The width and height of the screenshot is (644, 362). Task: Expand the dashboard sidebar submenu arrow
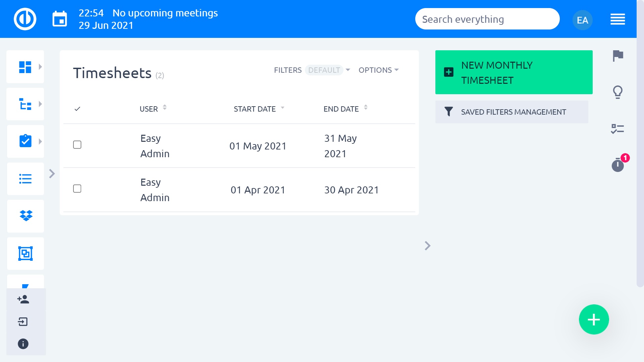tap(40, 67)
